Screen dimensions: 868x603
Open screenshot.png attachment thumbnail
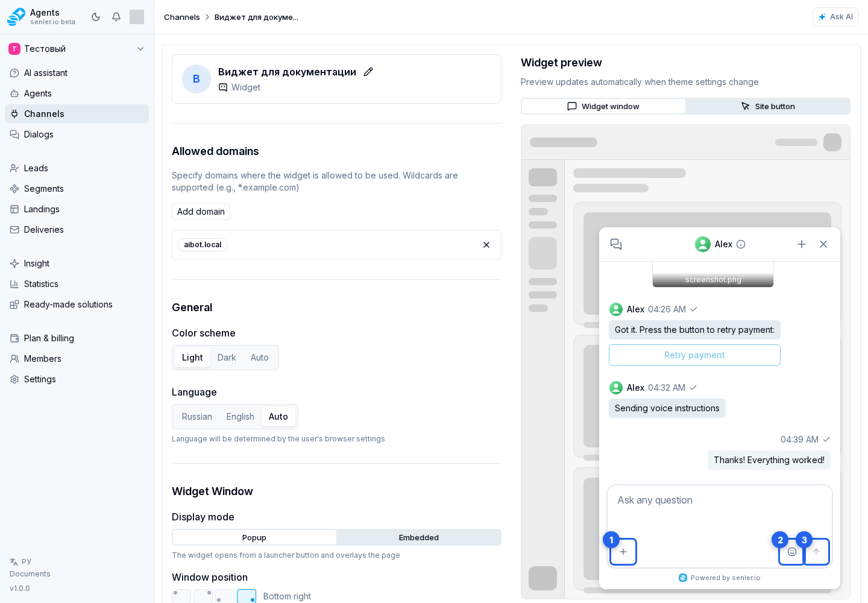tap(713, 274)
